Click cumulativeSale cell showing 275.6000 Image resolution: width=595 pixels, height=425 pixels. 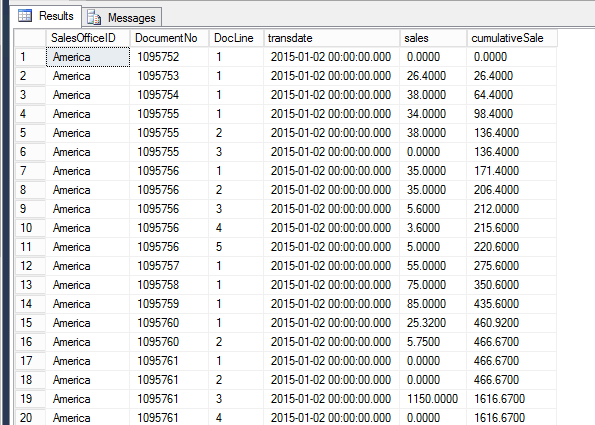point(512,266)
